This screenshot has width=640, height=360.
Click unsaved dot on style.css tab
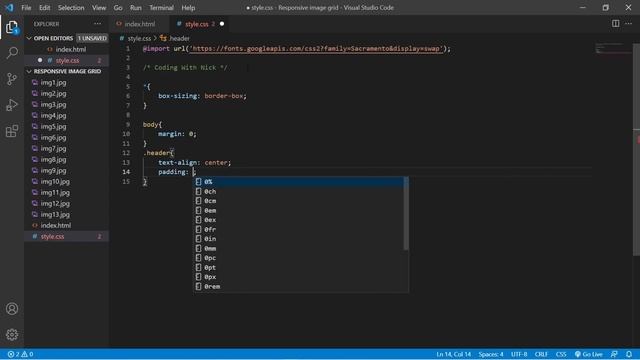pos(222,24)
